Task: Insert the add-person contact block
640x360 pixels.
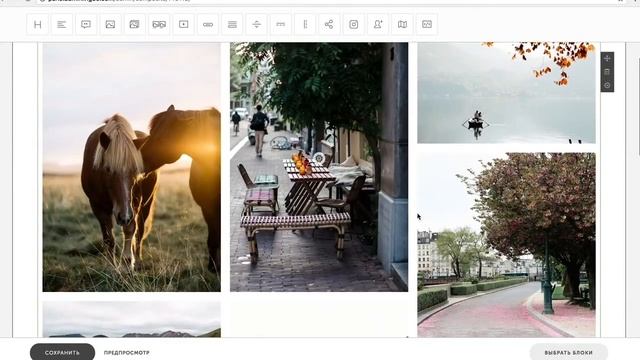Action: tap(378, 24)
